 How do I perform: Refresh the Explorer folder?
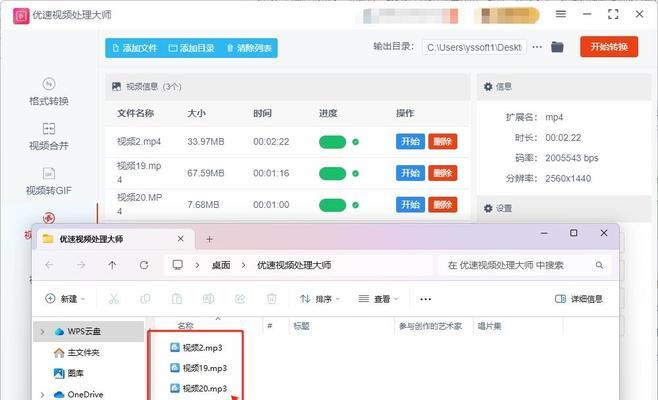(144, 265)
